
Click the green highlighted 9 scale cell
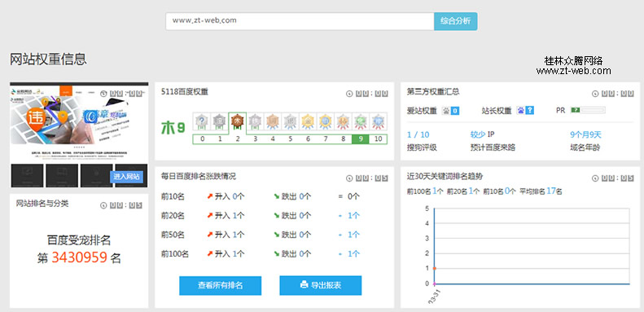pyautogui.click(x=361, y=139)
